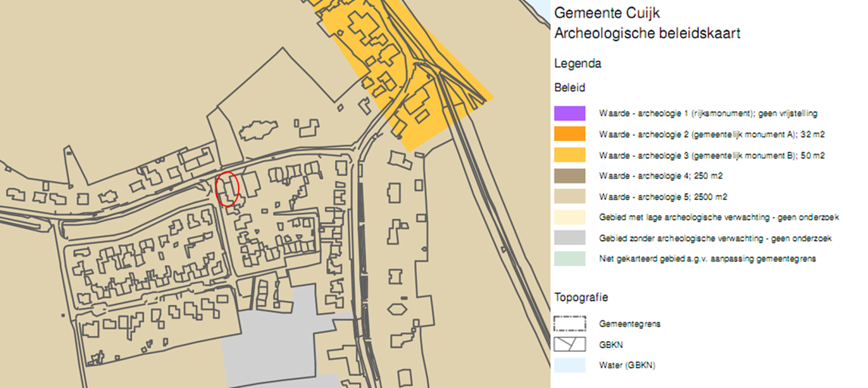Image resolution: width=868 pixels, height=388 pixels.
Task: Click the 'Topografie' section label
Action: pos(581,298)
